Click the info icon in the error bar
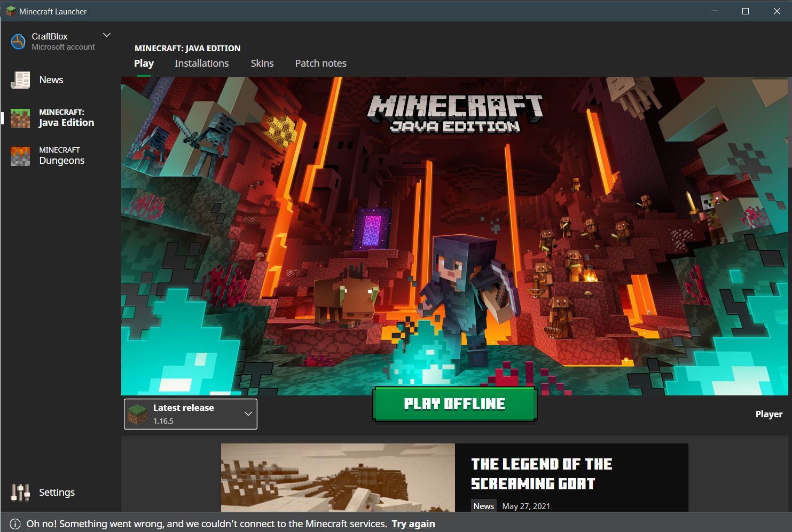This screenshot has width=792, height=532. click(15, 524)
